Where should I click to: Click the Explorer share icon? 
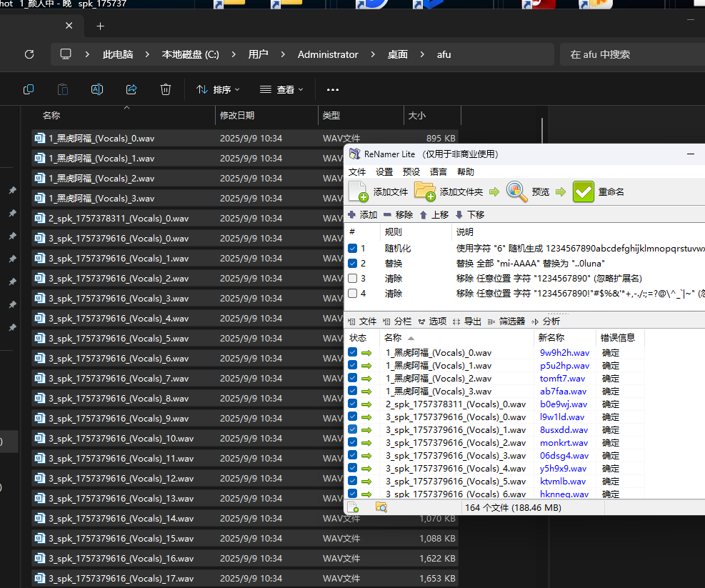(x=131, y=89)
